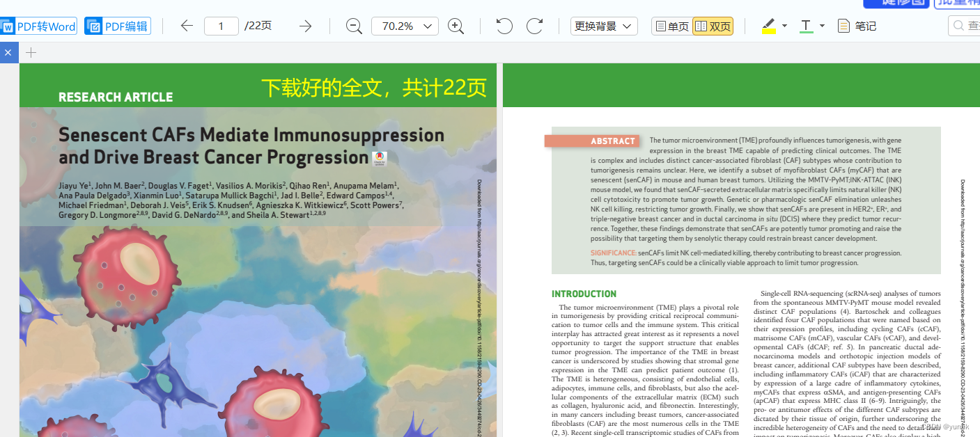980x437 pixels.
Task: Select the green underline text tool
Action: (806, 26)
